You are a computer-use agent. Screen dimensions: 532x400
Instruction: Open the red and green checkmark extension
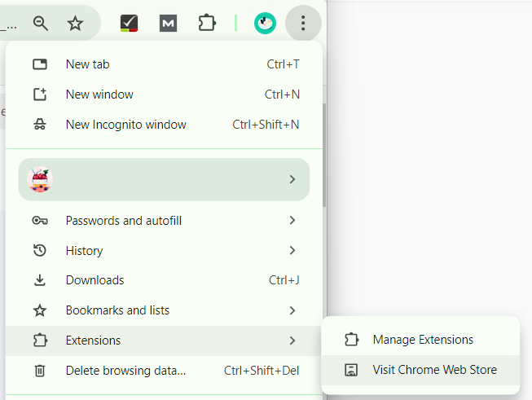tap(129, 23)
